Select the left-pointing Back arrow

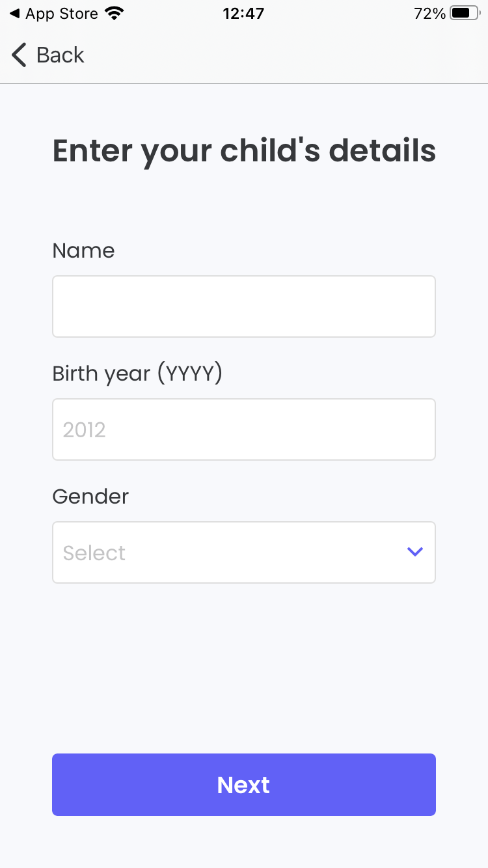pyautogui.click(x=18, y=55)
